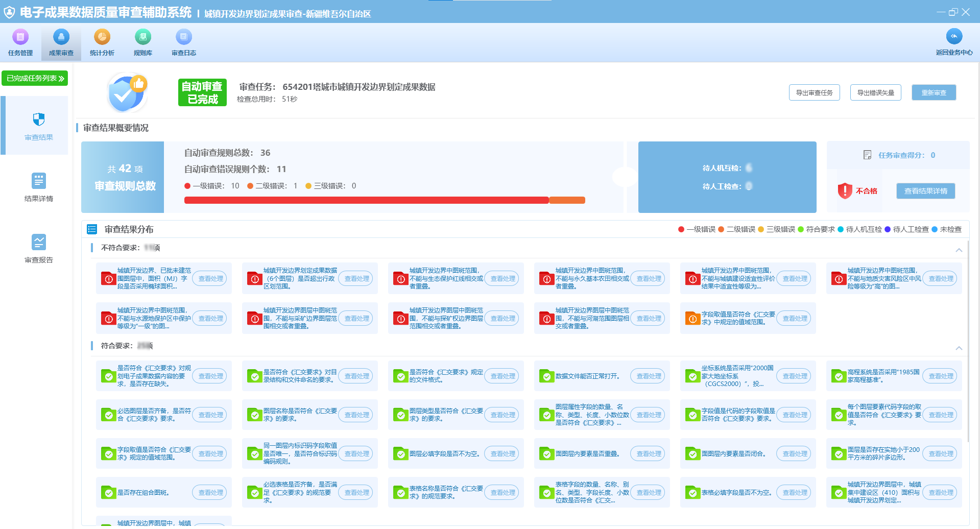The height and width of the screenshot is (529, 980).
Task: Collapse the 不符合要求 section chevron
Action: pyautogui.click(x=959, y=250)
